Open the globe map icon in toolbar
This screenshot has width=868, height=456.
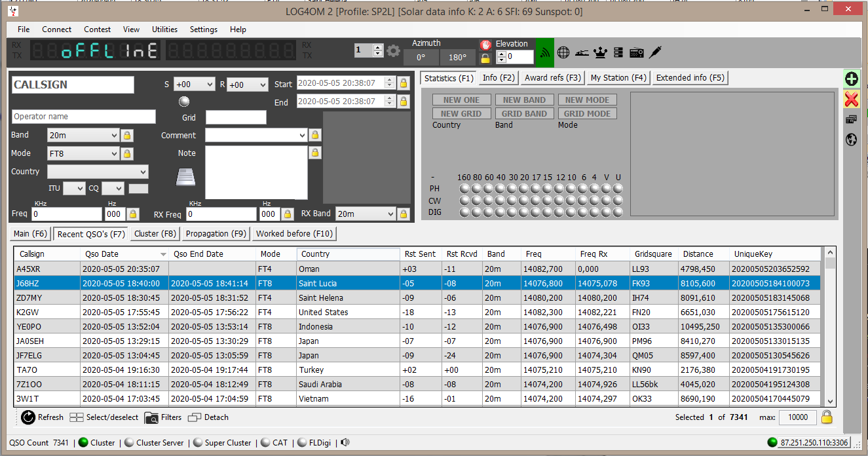pyautogui.click(x=563, y=52)
